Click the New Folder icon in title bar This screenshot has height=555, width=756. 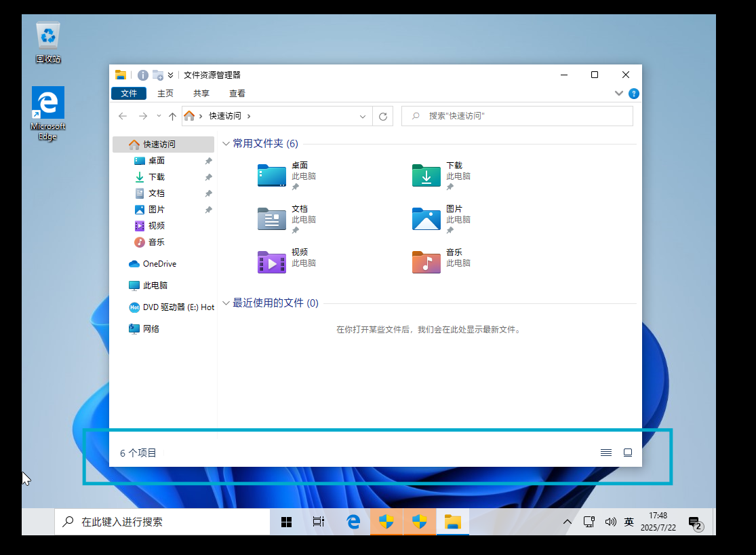click(158, 75)
